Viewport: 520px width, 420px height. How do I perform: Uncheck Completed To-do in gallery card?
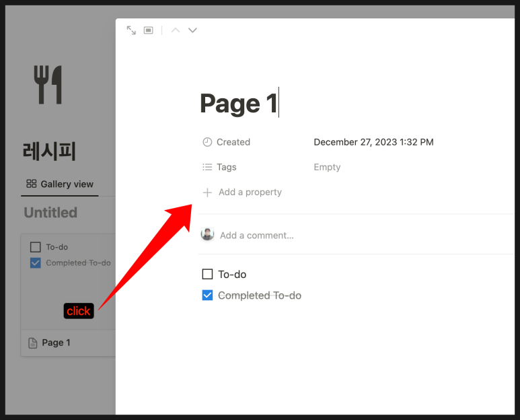pyautogui.click(x=36, y=262)
